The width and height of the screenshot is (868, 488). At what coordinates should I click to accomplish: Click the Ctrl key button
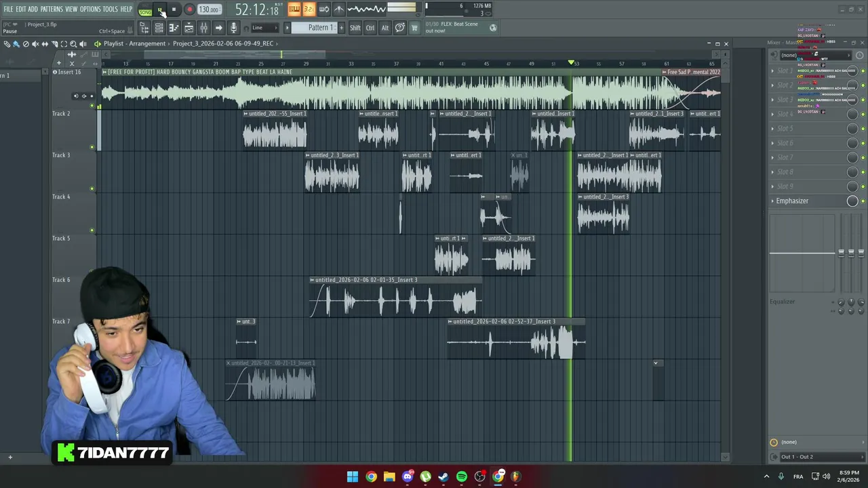[x=370, y=28]
